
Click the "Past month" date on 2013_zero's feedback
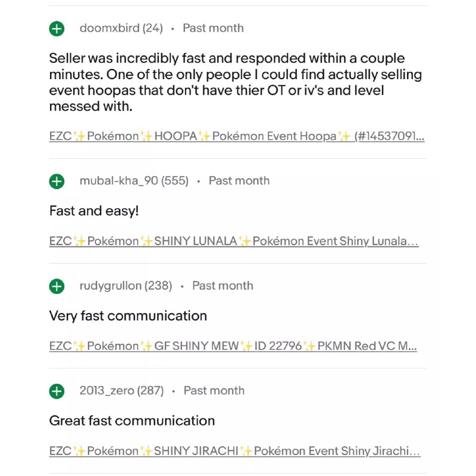tap(214, 390)
